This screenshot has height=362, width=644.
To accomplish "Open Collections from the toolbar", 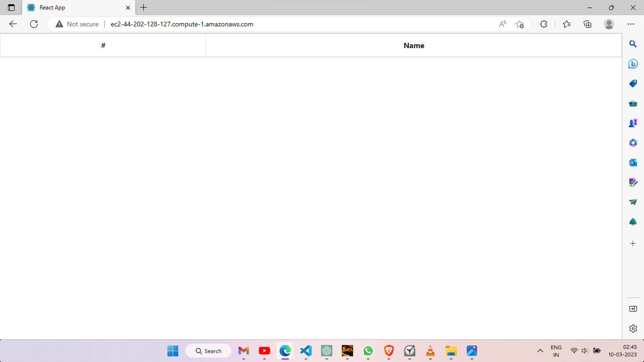I will [587, 24].
